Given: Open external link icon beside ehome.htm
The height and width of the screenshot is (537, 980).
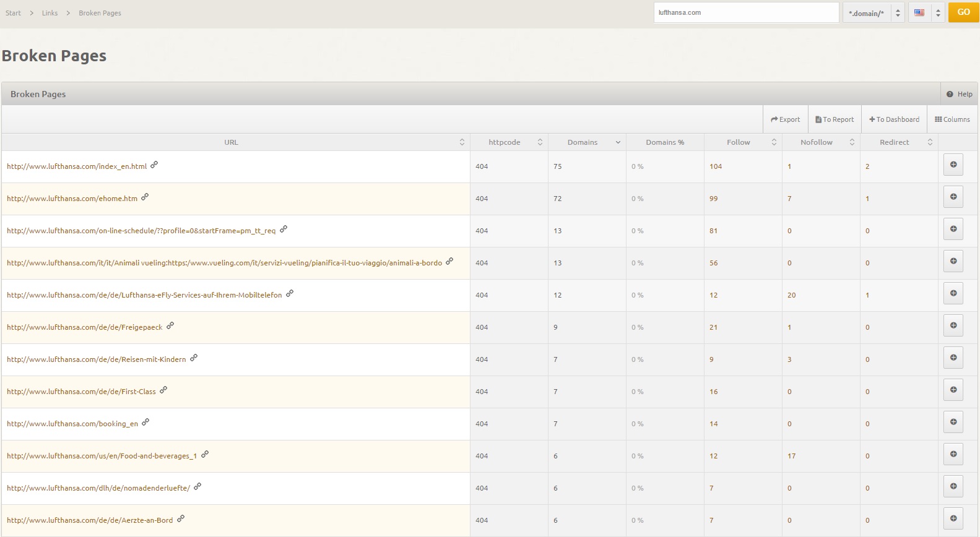Looking at the screenshot, I should (145, 197).
